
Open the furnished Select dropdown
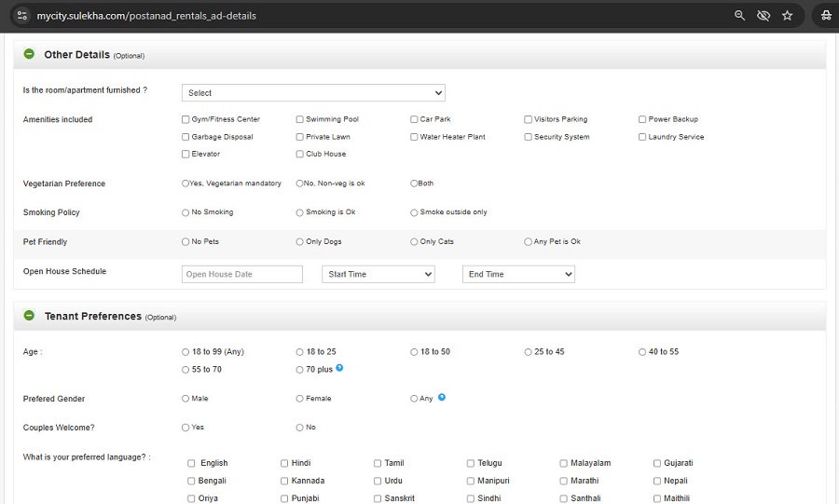[313, 93]
